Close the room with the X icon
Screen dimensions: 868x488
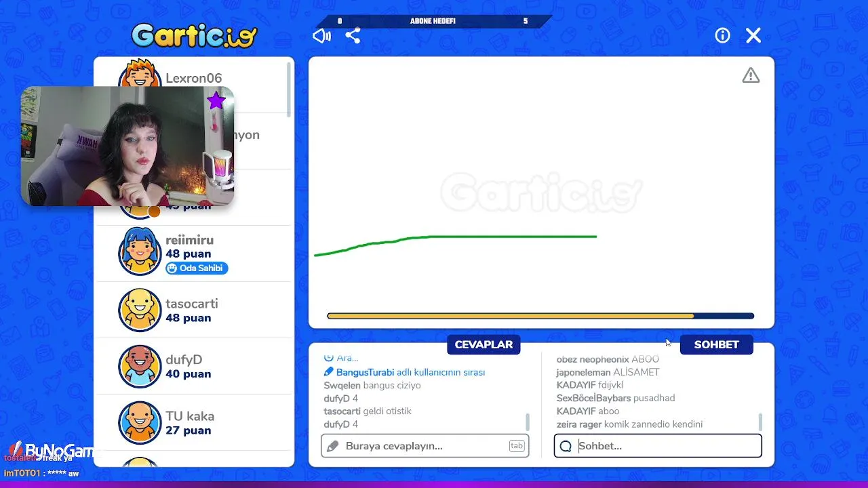tap(753, 35)
